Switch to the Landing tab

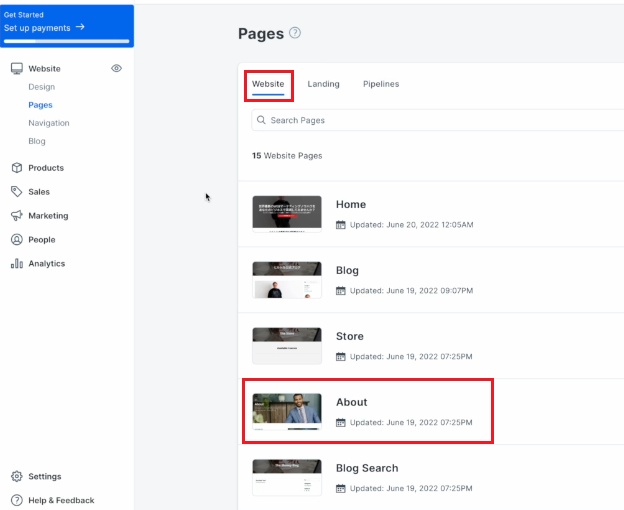tap(323, 84)
